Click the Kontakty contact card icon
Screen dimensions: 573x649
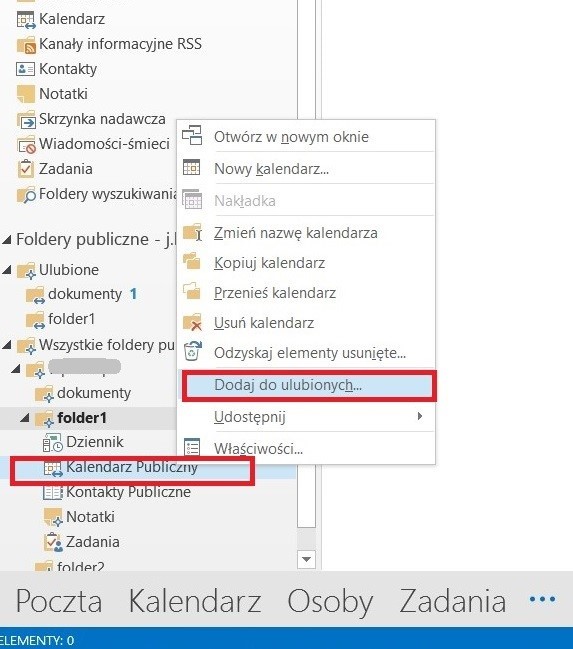click(x=25, y=69)
